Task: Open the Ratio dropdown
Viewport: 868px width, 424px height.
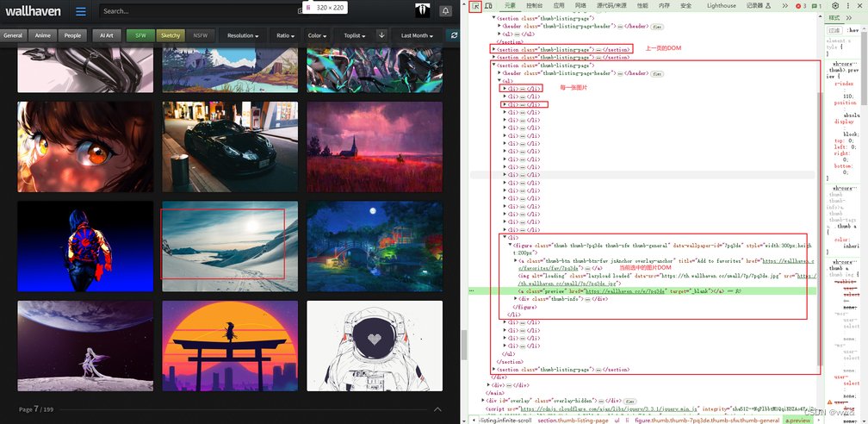Action: coord(286,35)
